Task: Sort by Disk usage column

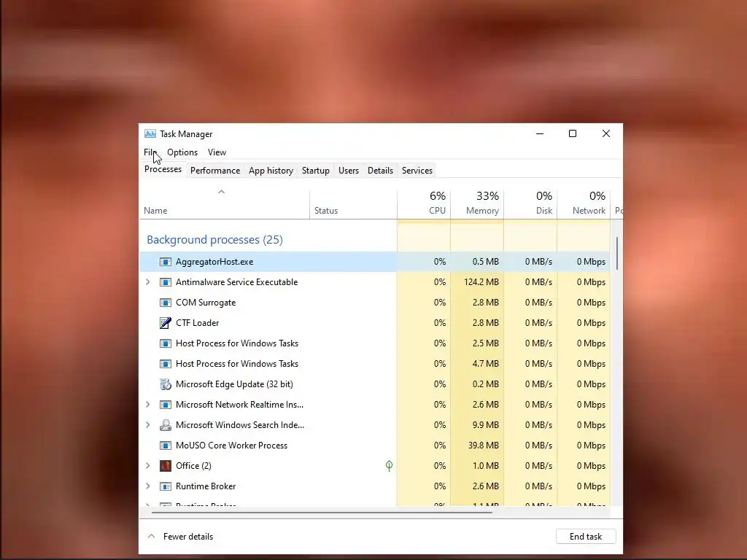Action: click(x=530, y=204)
